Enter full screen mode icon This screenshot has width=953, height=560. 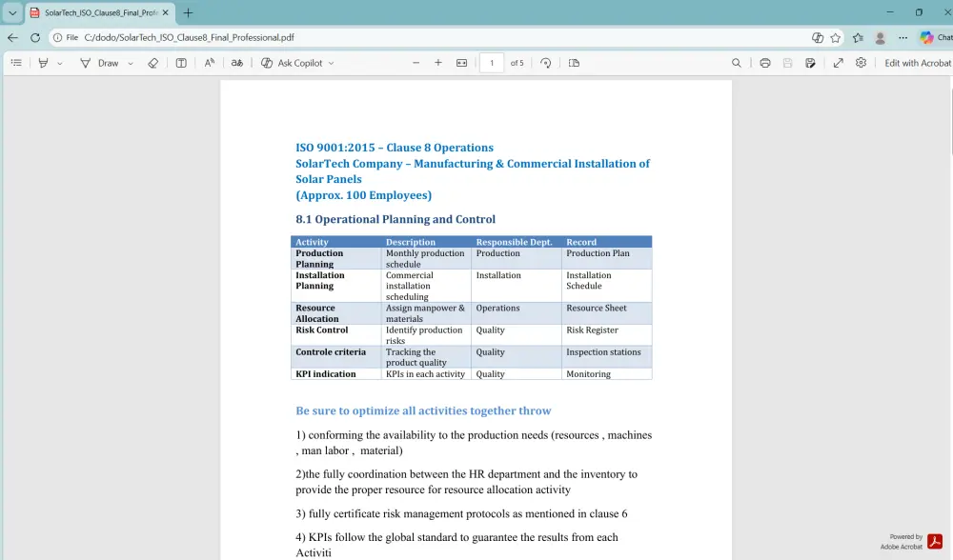pos(838,63)
